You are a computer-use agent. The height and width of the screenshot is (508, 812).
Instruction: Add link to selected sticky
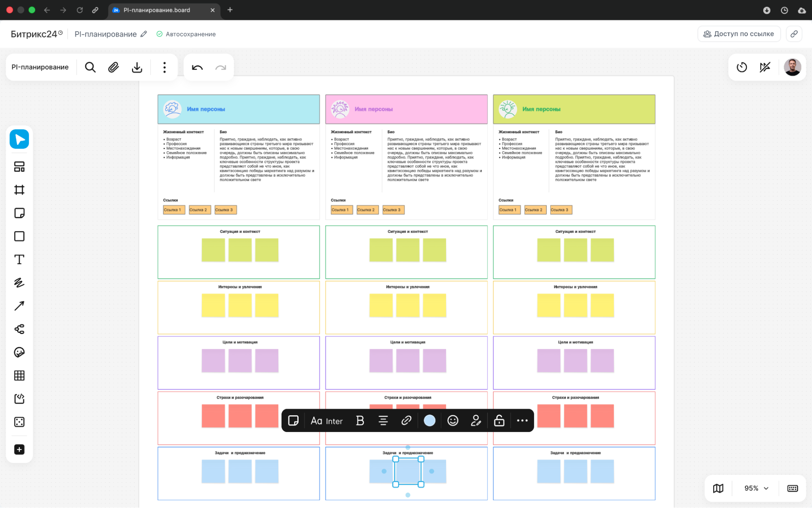coord(406,421)
